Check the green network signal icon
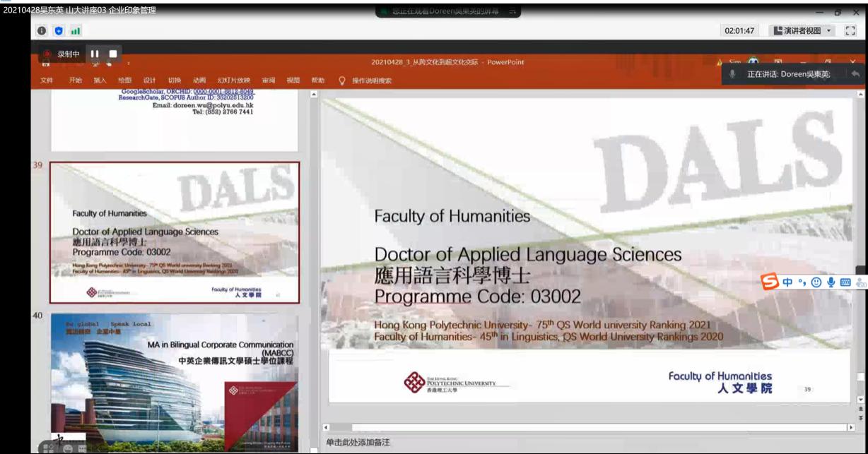Screen dimensions: 868x454 click(x=75, y=31)
